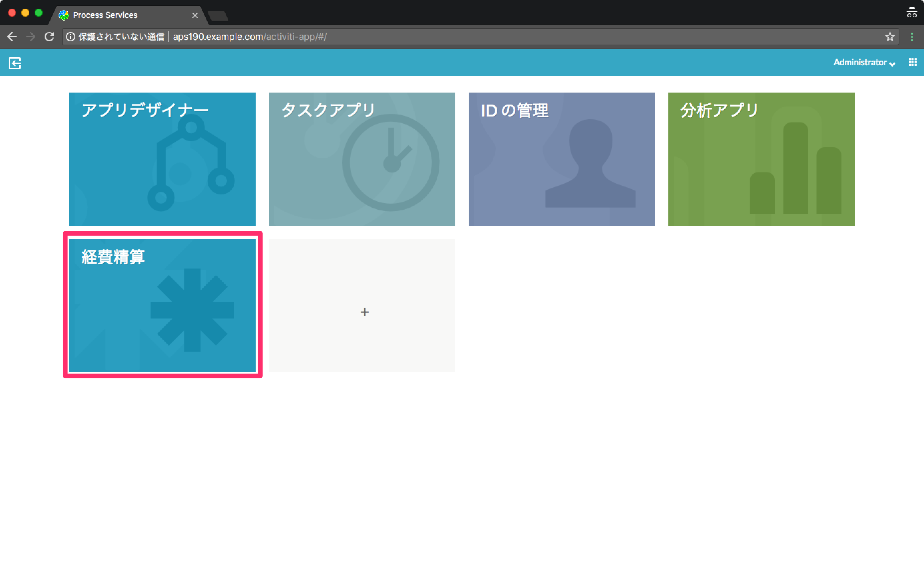The height and width of the screenshot is (584, 924).
Task: Open the タスクアプリ tile
Action: pyautogui.click(x=362, y=159)
